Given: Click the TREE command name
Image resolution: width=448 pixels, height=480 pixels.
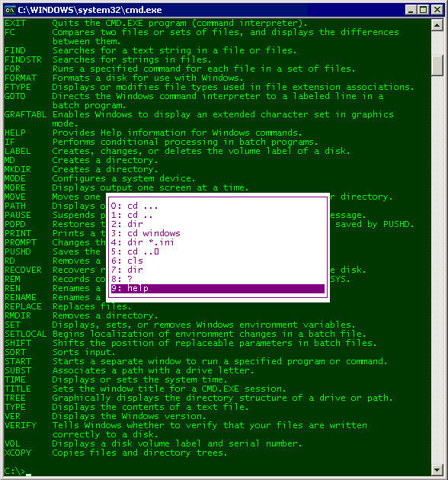Looking at the screenshot, I should coord(15,398).
